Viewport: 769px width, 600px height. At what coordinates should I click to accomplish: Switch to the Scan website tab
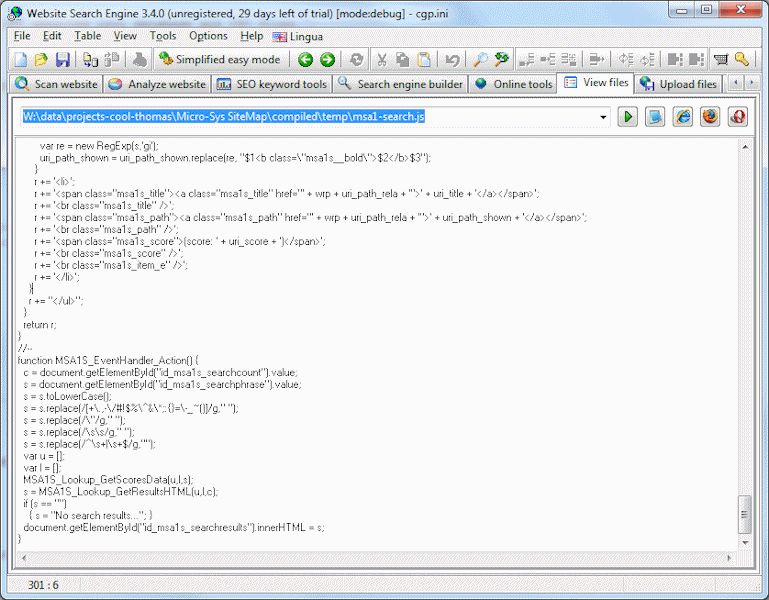coord(56,84)
